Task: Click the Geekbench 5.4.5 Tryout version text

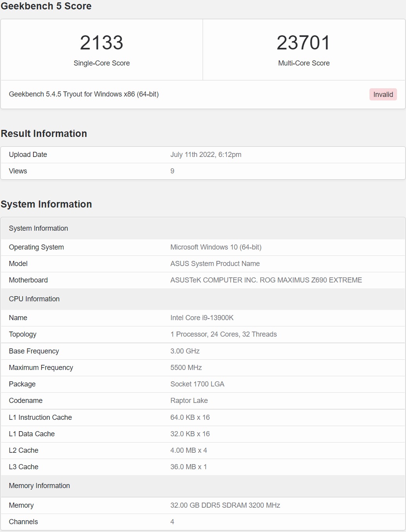Action: 84,94
